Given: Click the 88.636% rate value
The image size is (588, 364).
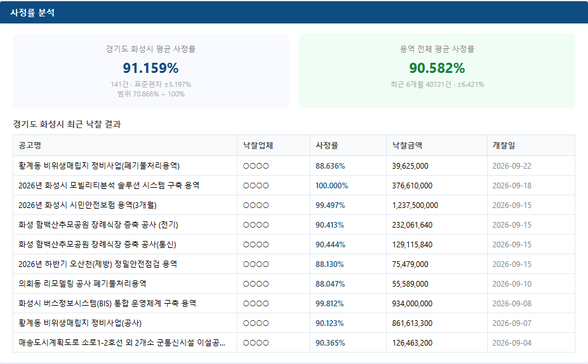Looking at the screenshot, I should [330, 166].
